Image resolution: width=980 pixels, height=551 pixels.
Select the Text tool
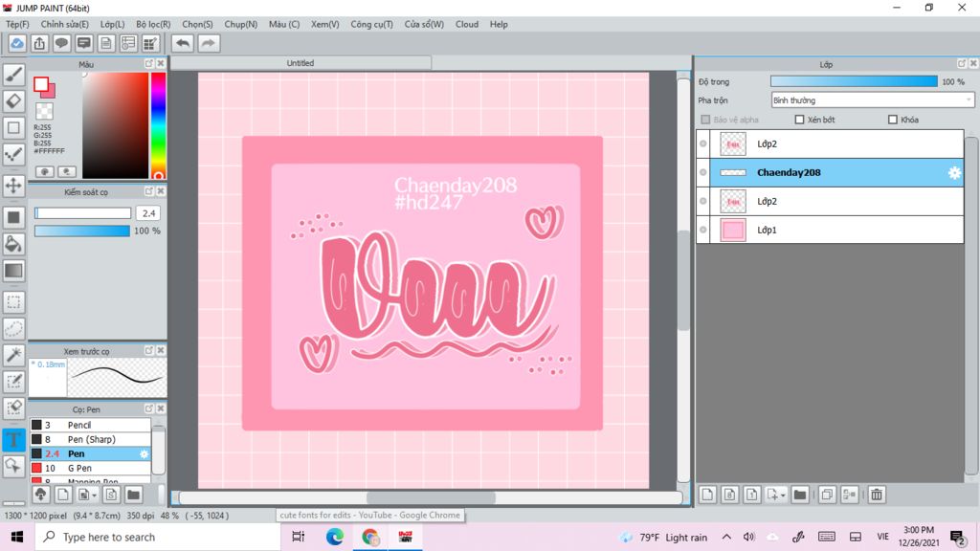click(13, 440)
